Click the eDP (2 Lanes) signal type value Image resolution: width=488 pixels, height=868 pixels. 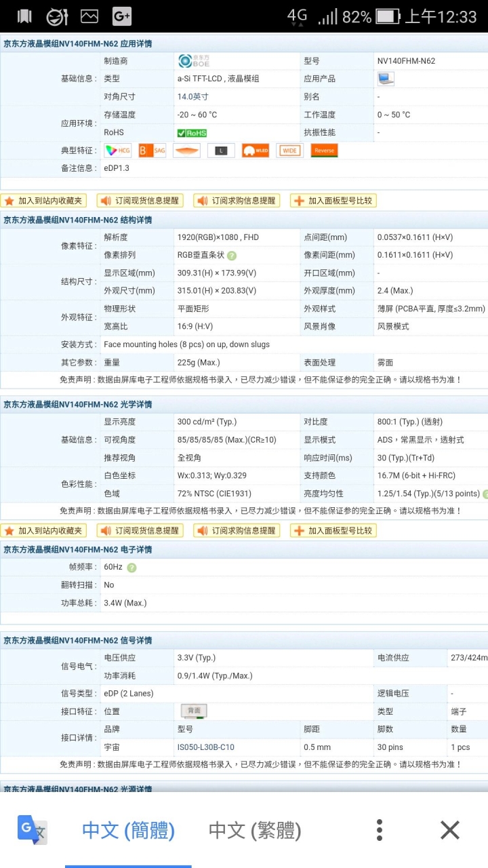click(x=129, y=693)
